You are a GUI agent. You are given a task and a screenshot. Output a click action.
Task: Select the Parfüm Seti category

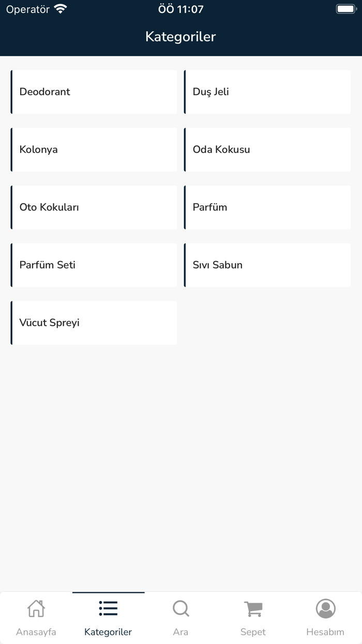94,265
